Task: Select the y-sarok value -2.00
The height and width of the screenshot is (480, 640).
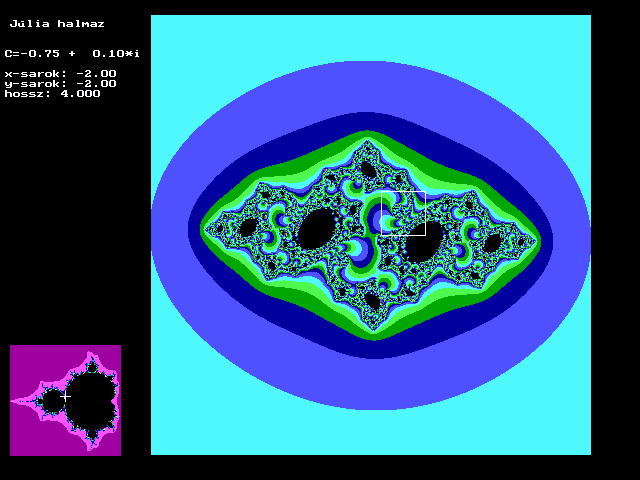Action: click(96, 84)
